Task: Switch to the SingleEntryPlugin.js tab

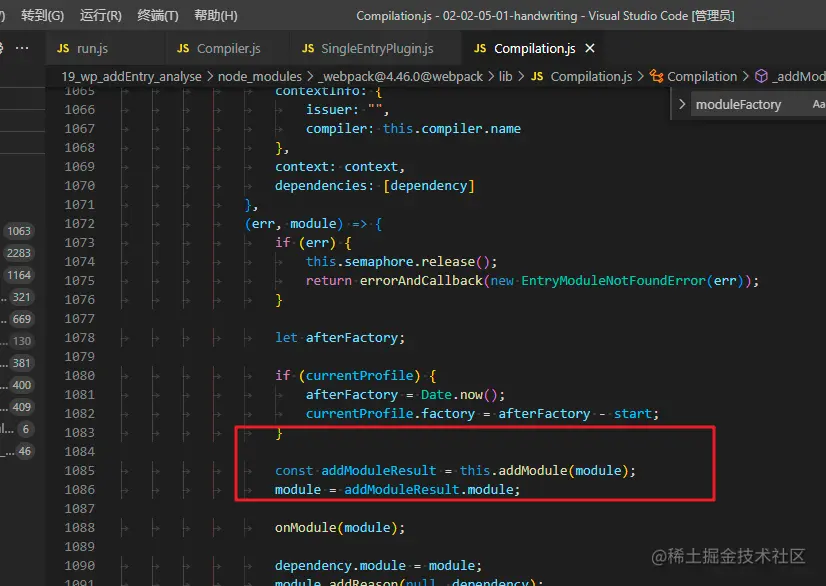Action: [377, 48]
